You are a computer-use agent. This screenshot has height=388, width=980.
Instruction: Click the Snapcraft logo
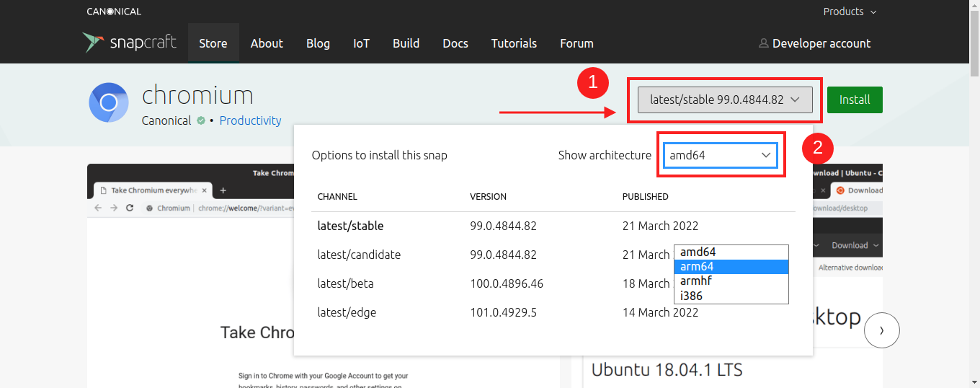coord(129,43)
